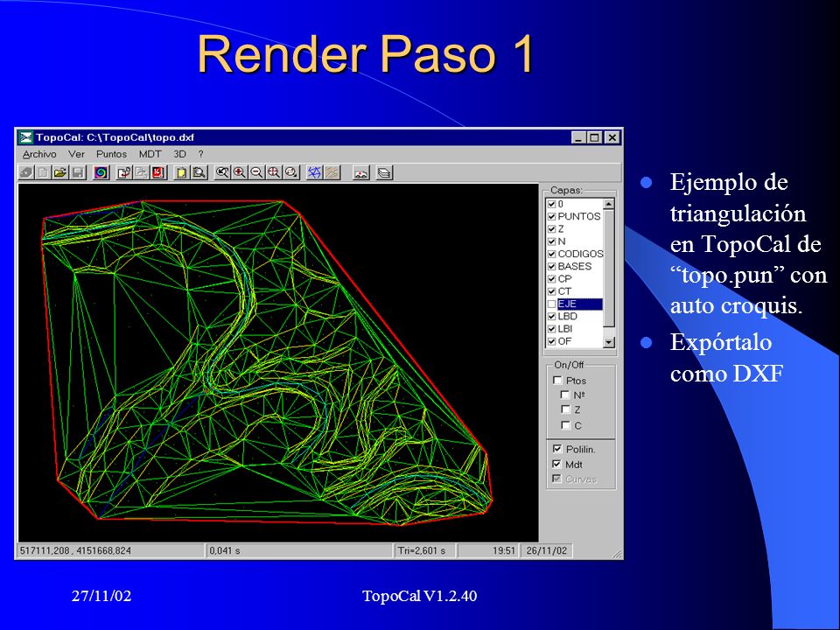The width and height of the screenshot is (840, 630).
Task: Open the ? help menu
Action: click(x=201, y=154)
